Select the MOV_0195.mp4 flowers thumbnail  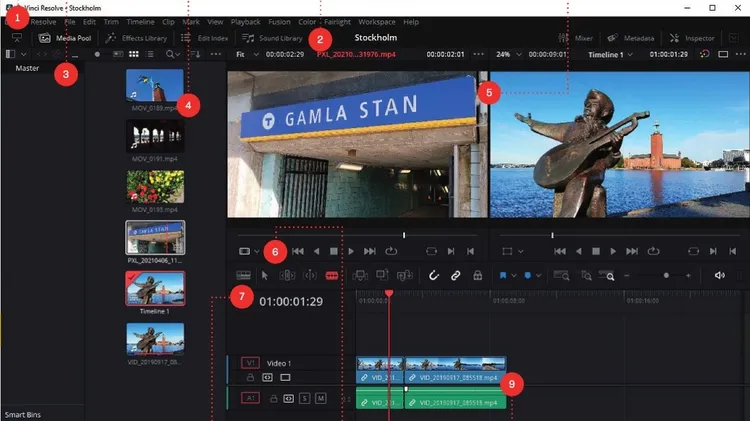(155, 187)
